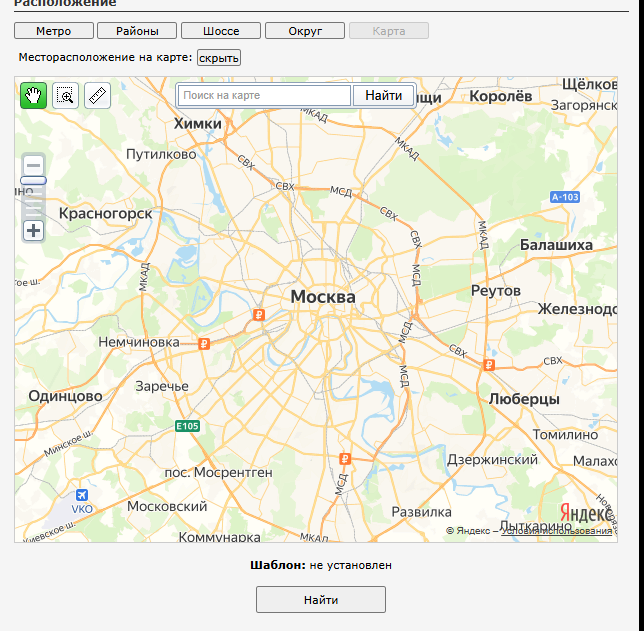Click the E105 road shield
The width and height of the screenshot is (644, 631).
click(187, 426)
